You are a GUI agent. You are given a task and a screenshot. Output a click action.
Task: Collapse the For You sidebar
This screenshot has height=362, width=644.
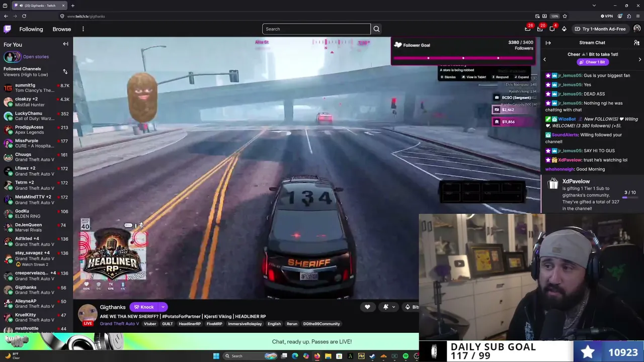point(65,44)
